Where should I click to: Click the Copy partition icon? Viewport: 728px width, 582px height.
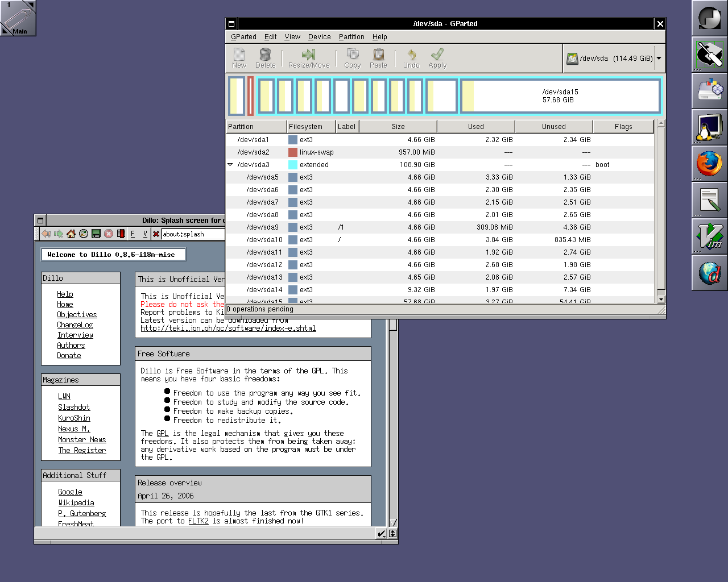[353, 55]
